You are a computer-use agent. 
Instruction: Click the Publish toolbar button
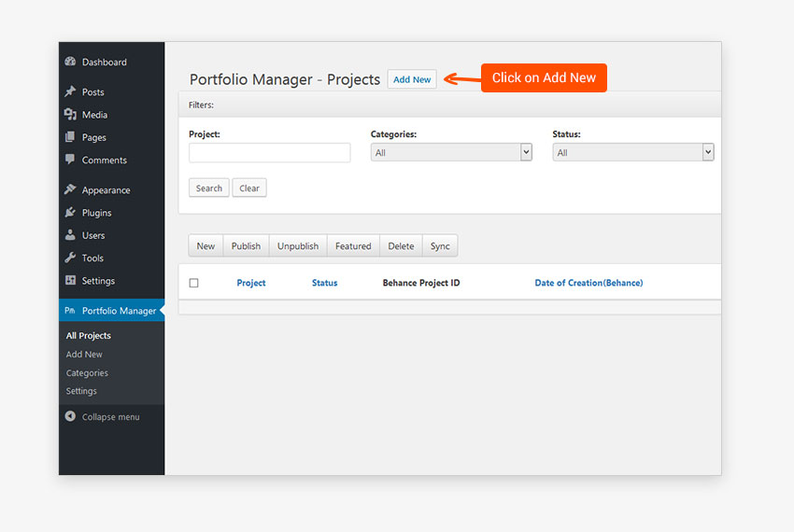tap(246, 246)
